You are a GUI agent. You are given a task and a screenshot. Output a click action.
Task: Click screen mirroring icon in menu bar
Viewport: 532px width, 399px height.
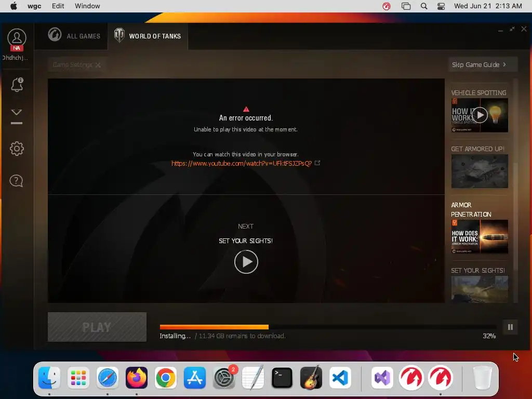coord(406,6)
